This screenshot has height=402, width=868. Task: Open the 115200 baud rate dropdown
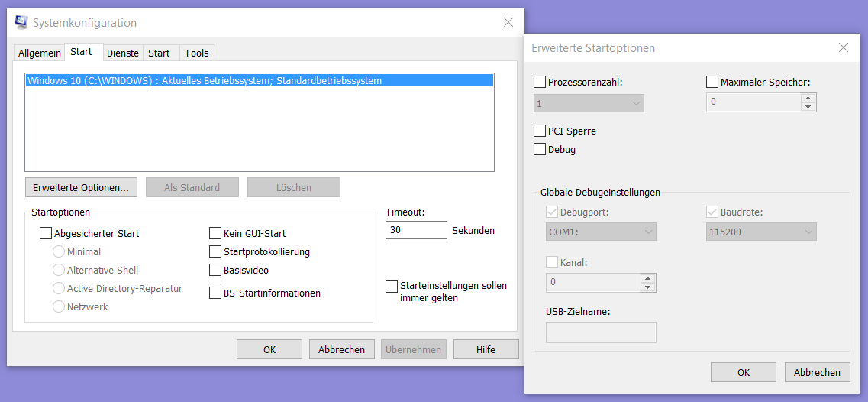coord(762,232)
